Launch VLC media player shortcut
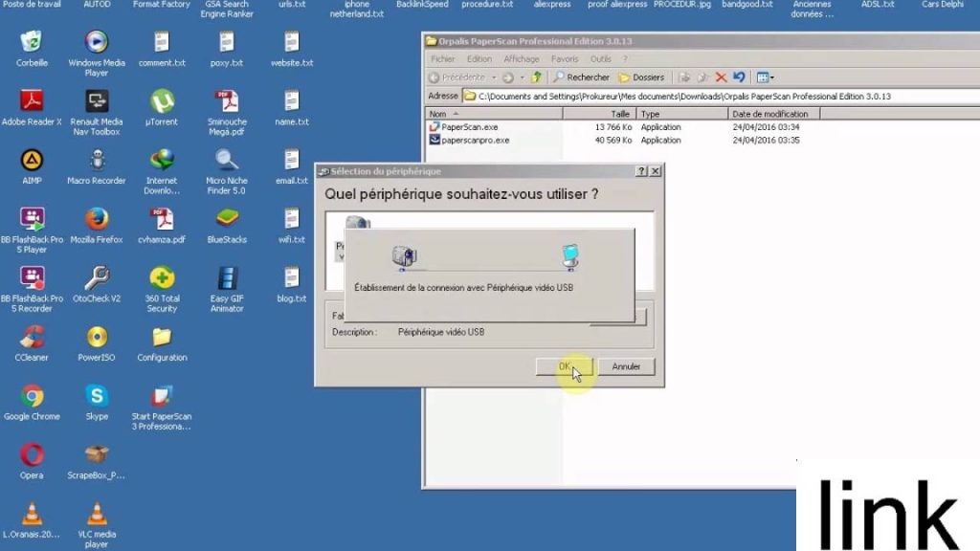Screen dimensions: 980x551 click(97, 514)
